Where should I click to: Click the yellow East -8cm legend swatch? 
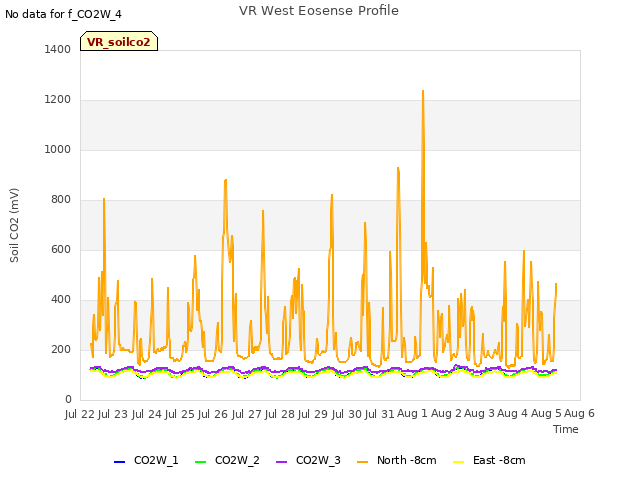459,462
